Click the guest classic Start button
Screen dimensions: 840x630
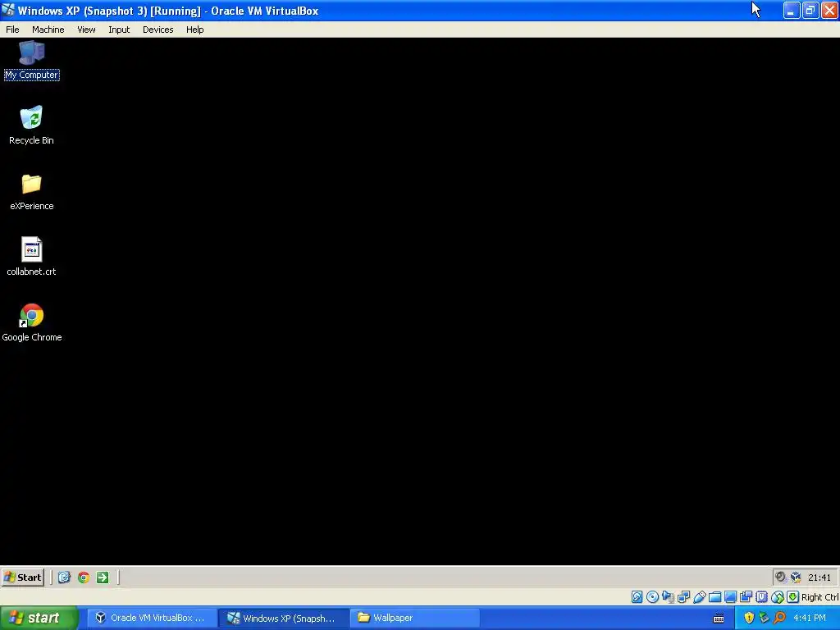[x=22, y=577]
